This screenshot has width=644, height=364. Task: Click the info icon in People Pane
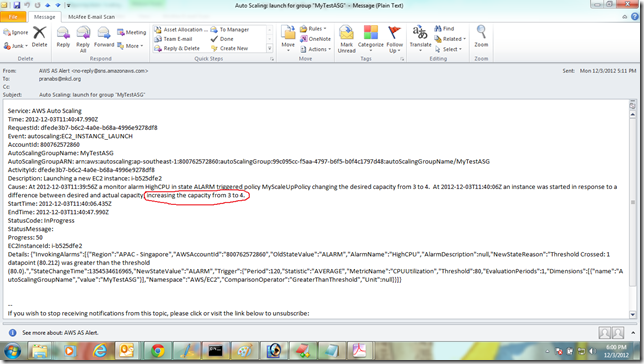(x=13, y=333)
